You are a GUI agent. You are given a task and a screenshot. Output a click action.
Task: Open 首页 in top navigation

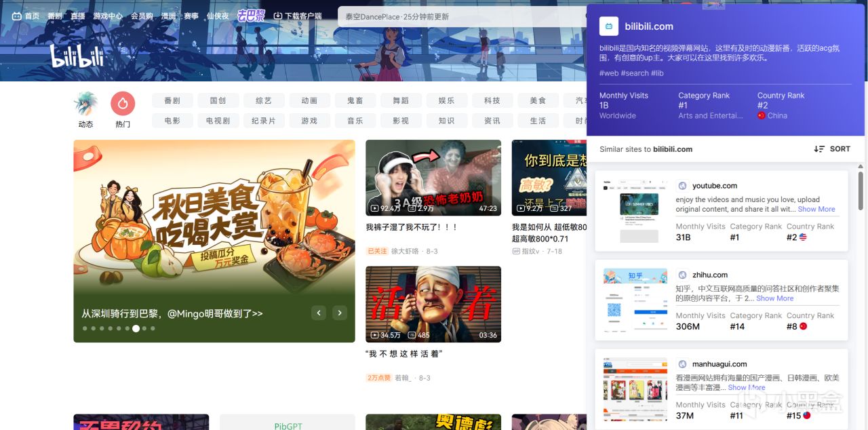tap(32, 16)
